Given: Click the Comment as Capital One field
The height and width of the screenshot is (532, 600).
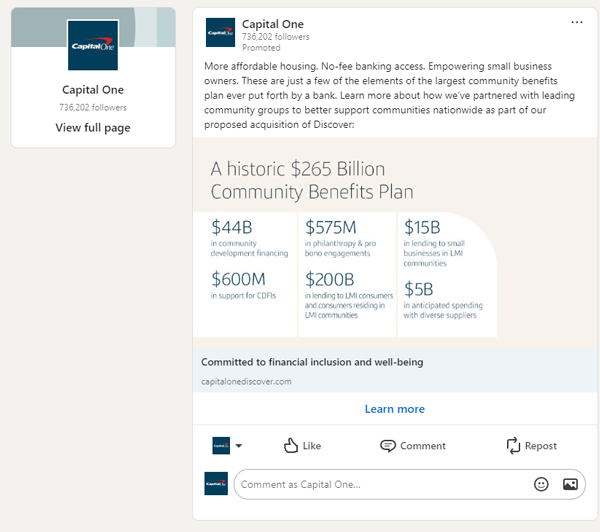Looking at the screenshot, I should point(380,484).
